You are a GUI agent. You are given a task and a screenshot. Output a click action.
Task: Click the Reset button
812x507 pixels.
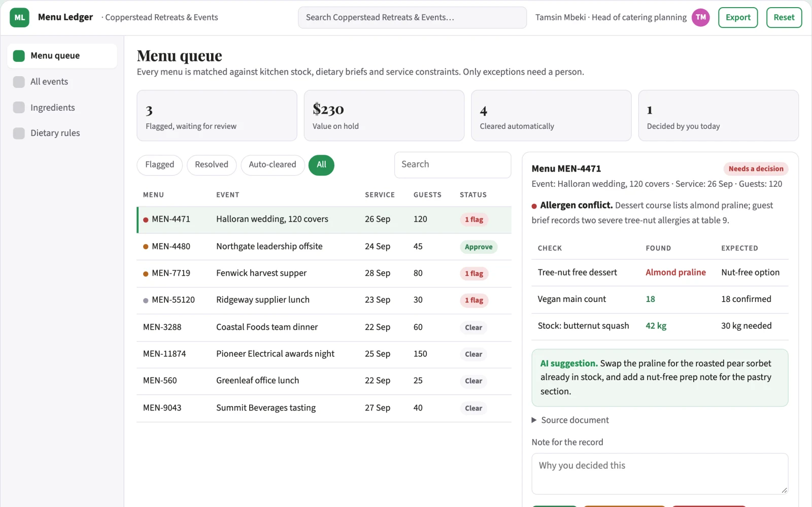[x=784, y=17]
